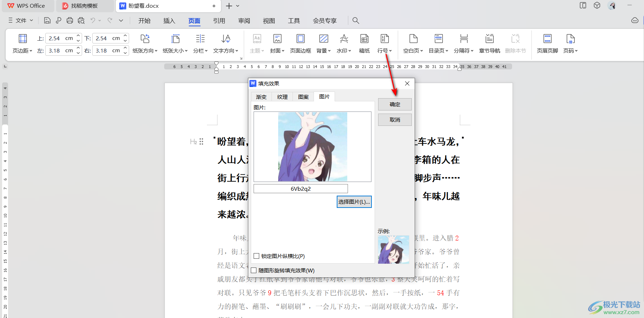Open 章节导航 chapter navigation

(x=490, y=43)
